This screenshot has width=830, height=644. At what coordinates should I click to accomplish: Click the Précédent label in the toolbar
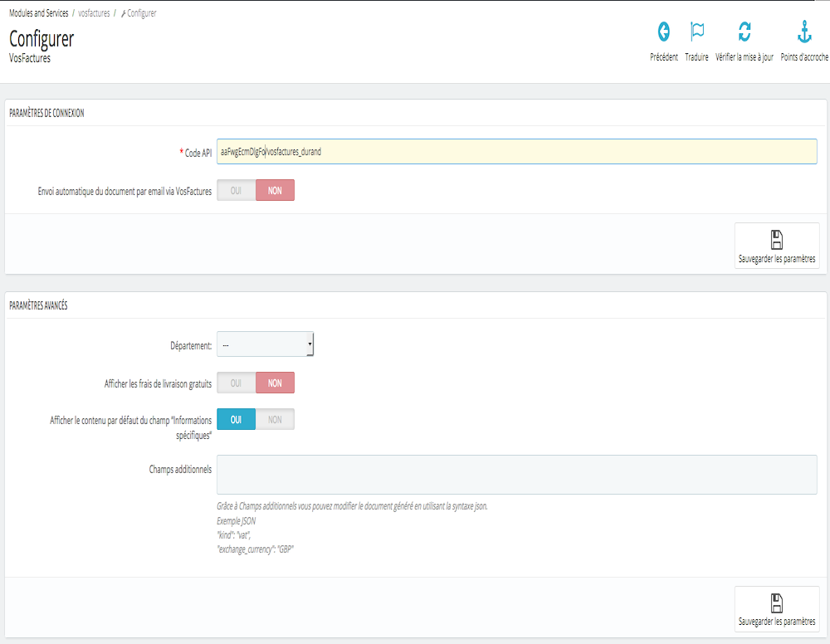click(x=664, y=57)
